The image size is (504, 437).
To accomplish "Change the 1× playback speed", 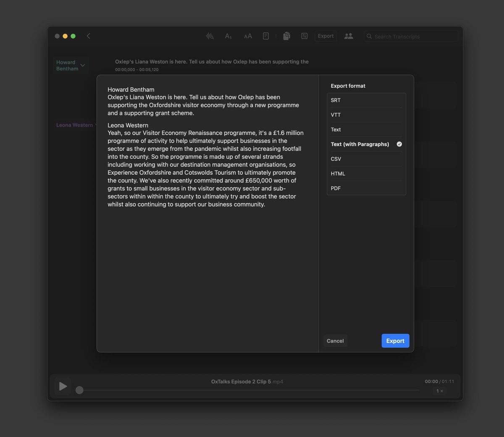I will click(439, 391).
